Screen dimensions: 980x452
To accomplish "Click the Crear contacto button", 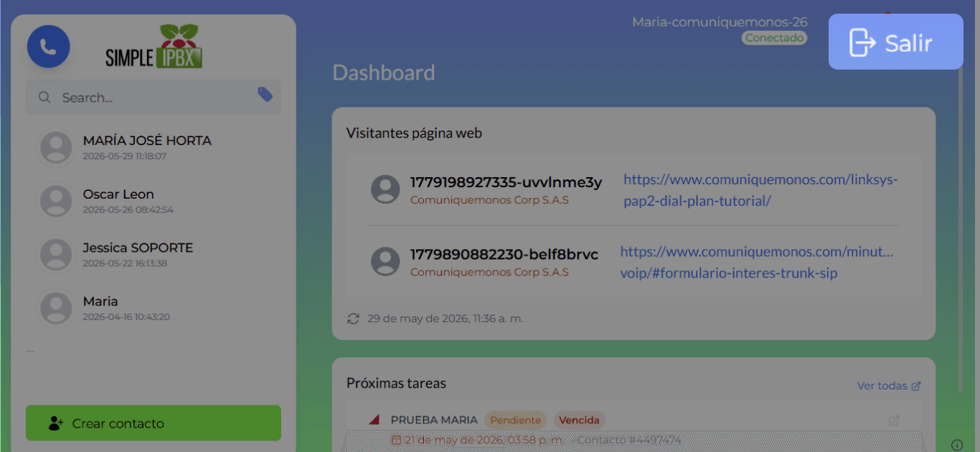I will click(154, 423).
